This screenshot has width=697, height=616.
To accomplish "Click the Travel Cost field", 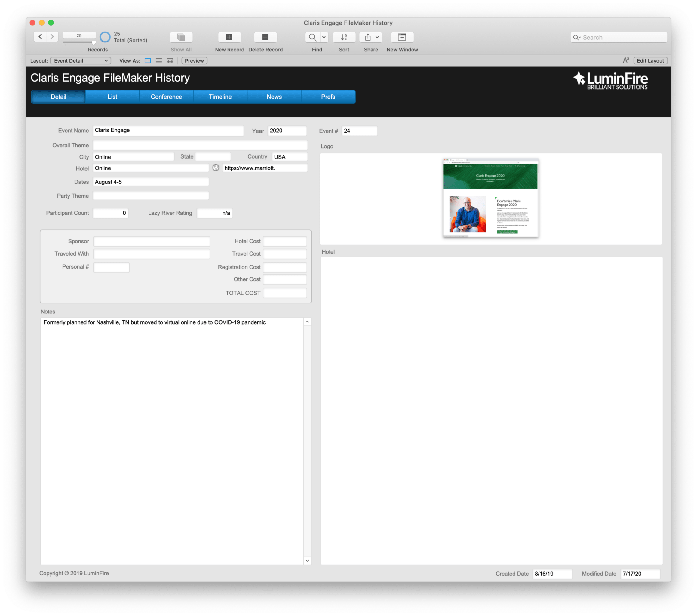I will [x=285, y=254].
